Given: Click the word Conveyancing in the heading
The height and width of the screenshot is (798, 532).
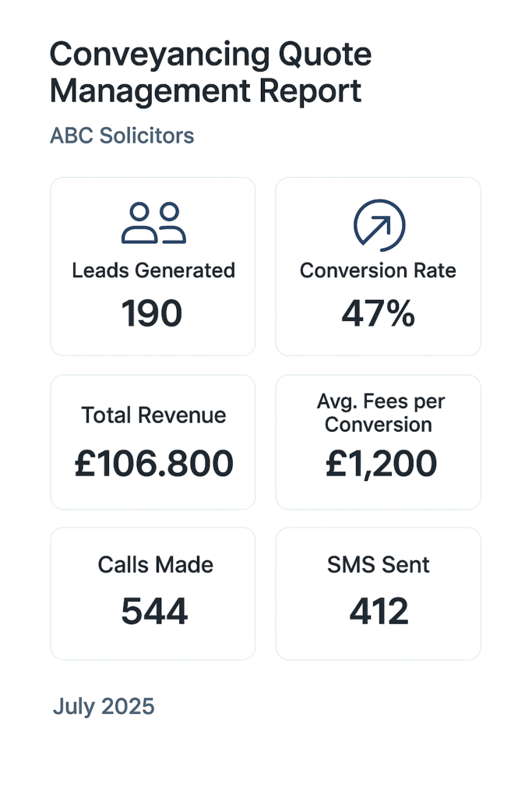Looking at the screenshot, I should click(160, 55).
